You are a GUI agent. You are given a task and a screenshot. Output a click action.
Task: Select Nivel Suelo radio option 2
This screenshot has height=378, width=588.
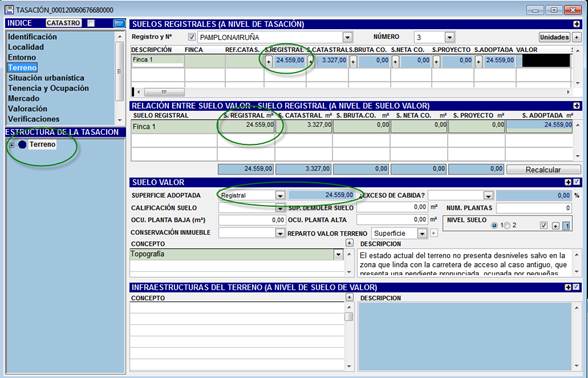tap(508, 225)
